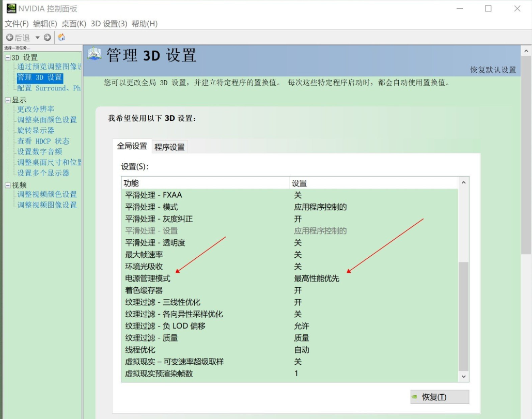Click the 恢复(T) button
The width and height of the screenshot is (532, 419).
click(x=440, y=397)
